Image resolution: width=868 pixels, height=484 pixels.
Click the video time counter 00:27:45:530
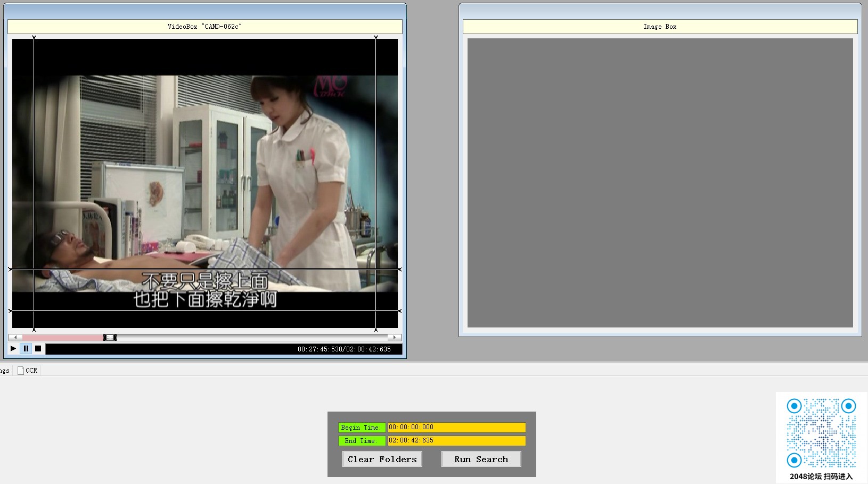point(321,349)
